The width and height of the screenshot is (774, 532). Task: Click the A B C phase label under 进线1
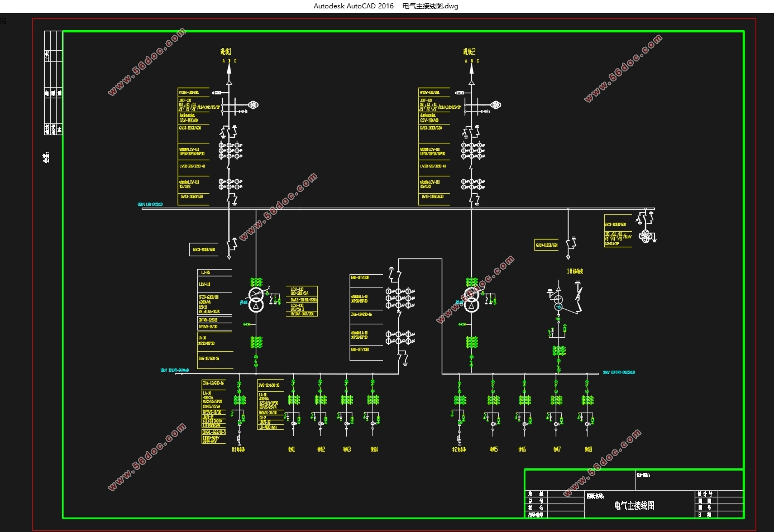click(229, 61)
